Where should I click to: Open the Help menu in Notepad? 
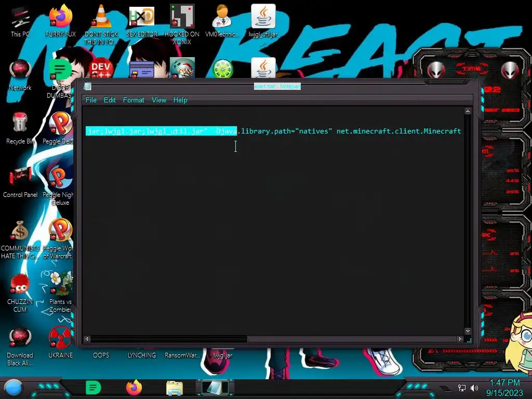point(180,100)
